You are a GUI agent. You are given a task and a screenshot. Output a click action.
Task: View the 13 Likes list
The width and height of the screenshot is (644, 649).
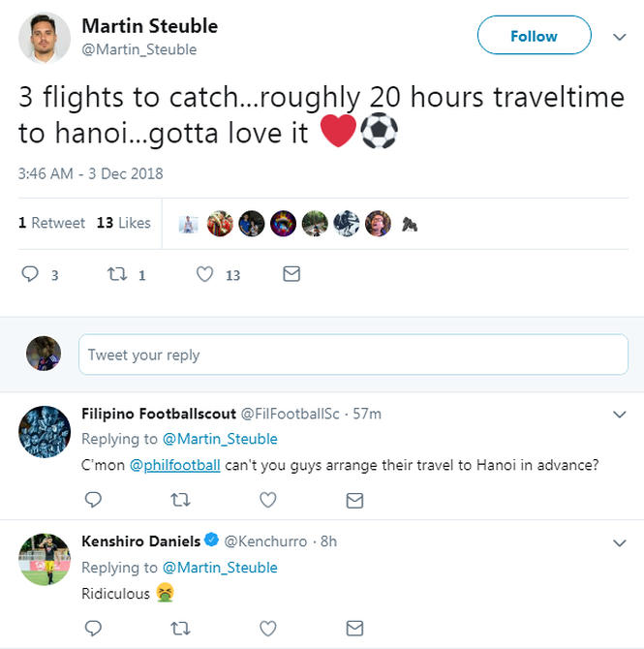[124, 223]
